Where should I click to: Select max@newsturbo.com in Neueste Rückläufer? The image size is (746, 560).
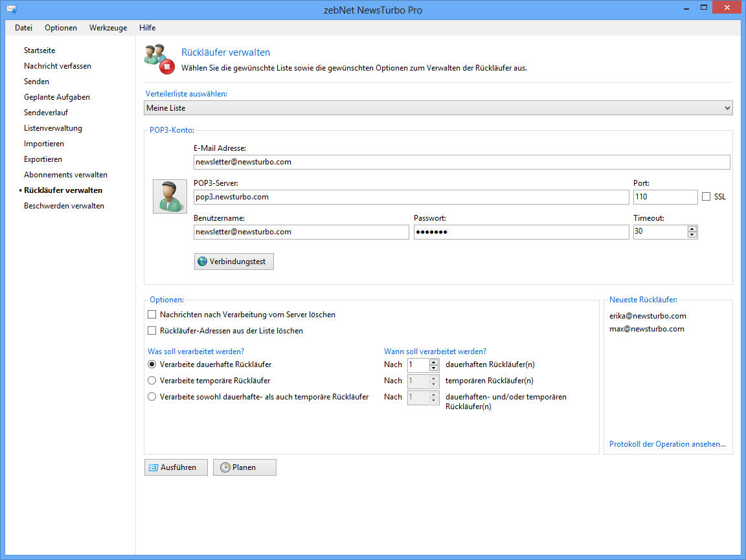point(646,329)
